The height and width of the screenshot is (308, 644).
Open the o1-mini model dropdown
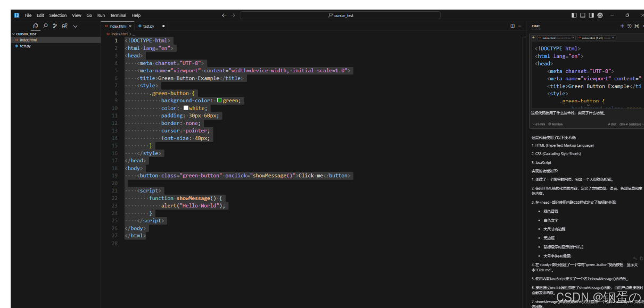[539, 124]
